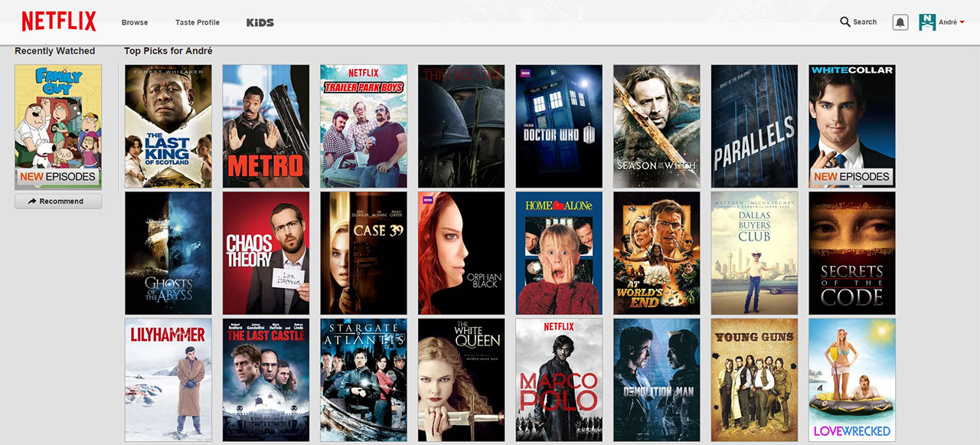Select the Trailer Park Boys poster
980x445 pixels.
click(x=364, y=126)
